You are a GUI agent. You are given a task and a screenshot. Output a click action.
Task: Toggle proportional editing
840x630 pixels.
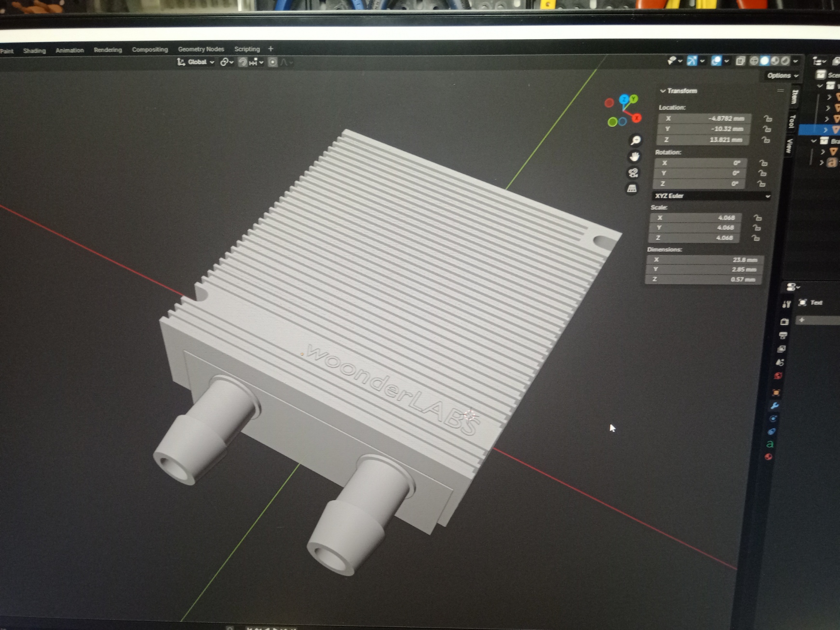pyautogui.click(x=272, y=62)
